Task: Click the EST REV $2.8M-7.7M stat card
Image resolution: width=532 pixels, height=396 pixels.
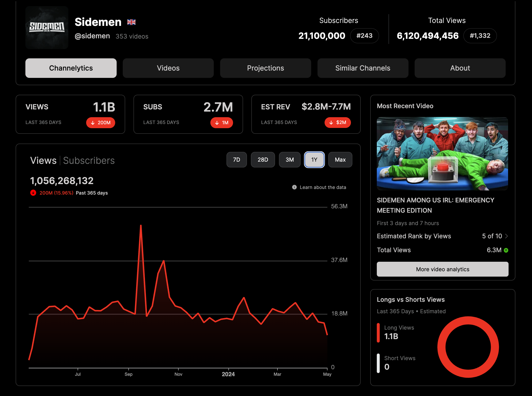Action: 306,114
